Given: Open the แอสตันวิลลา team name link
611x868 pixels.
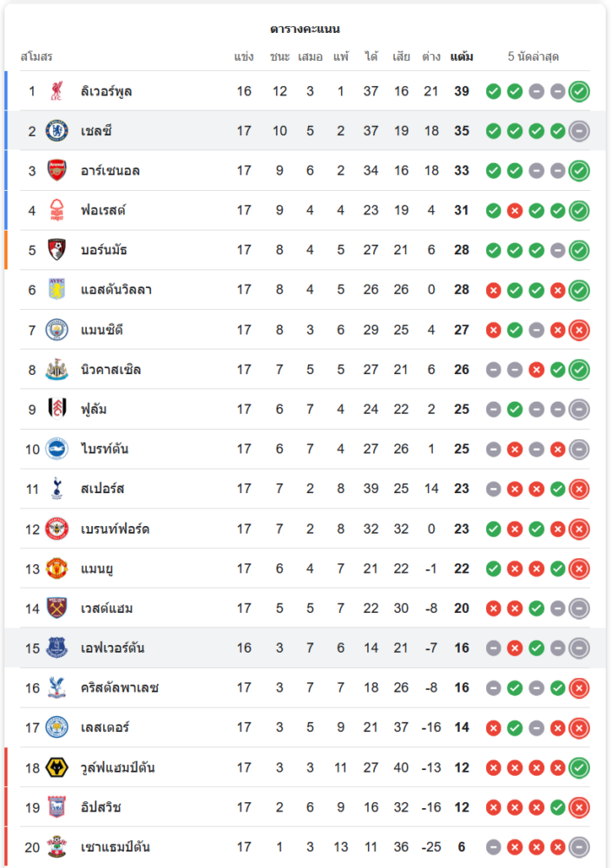Looking at the screenshot, I should click(115, 290).
